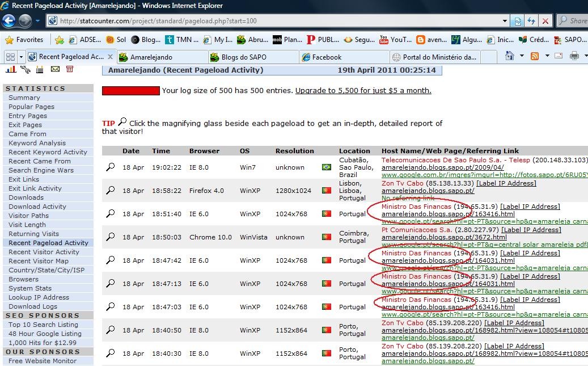Close the Recent Pageload Activity tab

point(110,57)
